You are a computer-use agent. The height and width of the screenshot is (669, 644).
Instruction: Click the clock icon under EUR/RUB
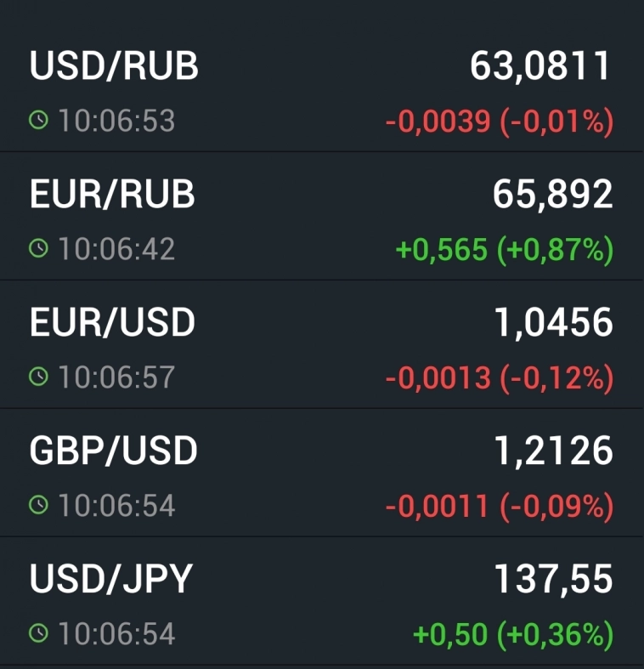[38, 249]
